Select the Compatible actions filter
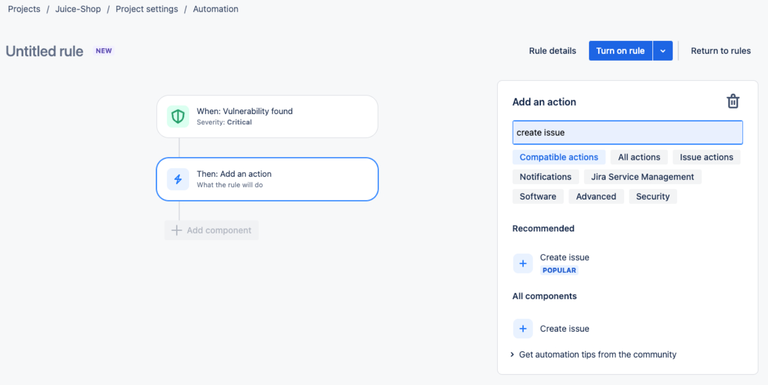768x385 pixels. click(559, 157)
